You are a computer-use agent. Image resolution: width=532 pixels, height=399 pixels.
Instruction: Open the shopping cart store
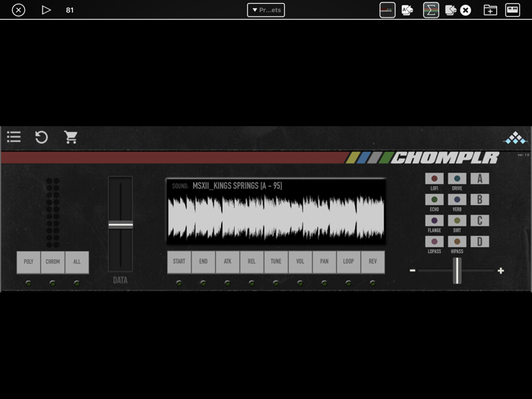pyautogui.click(x=71, y=137)
